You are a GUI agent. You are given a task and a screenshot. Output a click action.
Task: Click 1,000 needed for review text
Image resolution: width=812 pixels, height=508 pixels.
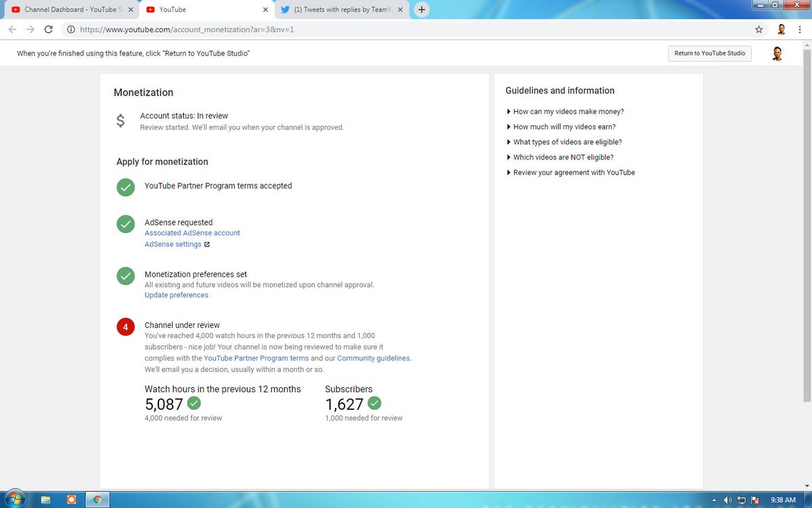(364, 418)
